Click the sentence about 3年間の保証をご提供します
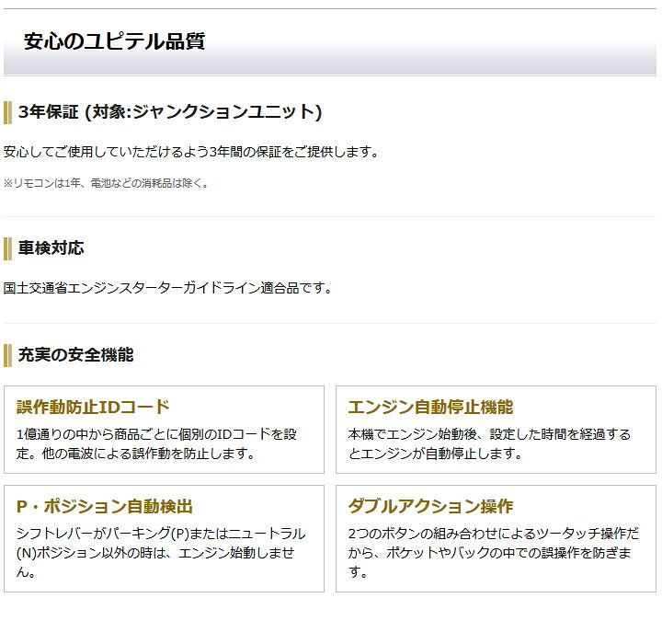662x644 pixels. tap(191, 152)
